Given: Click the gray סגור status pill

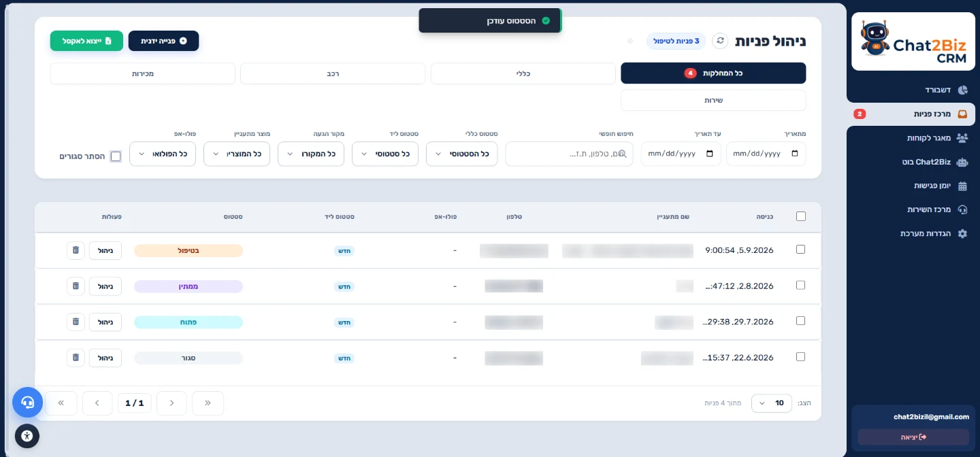Looking at the screenshot, I should [x=189, y=358].
